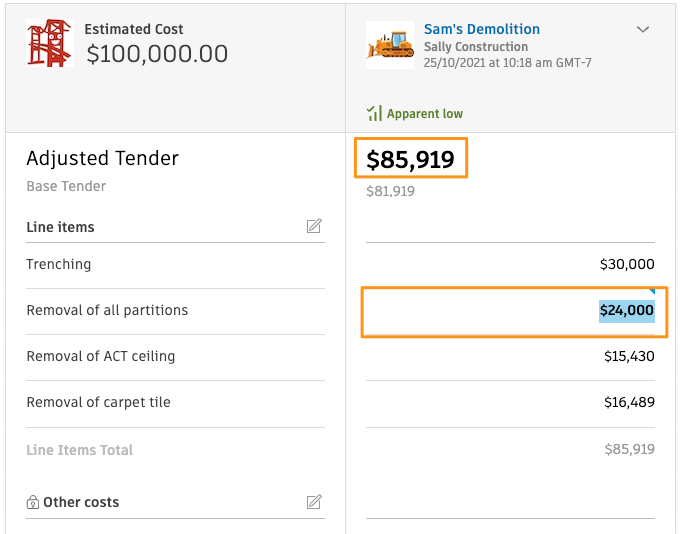The height and width of the screenshot is (534, 685).
Task: Click the $85,919 adjusted tender total
Action: click(410, 159)
